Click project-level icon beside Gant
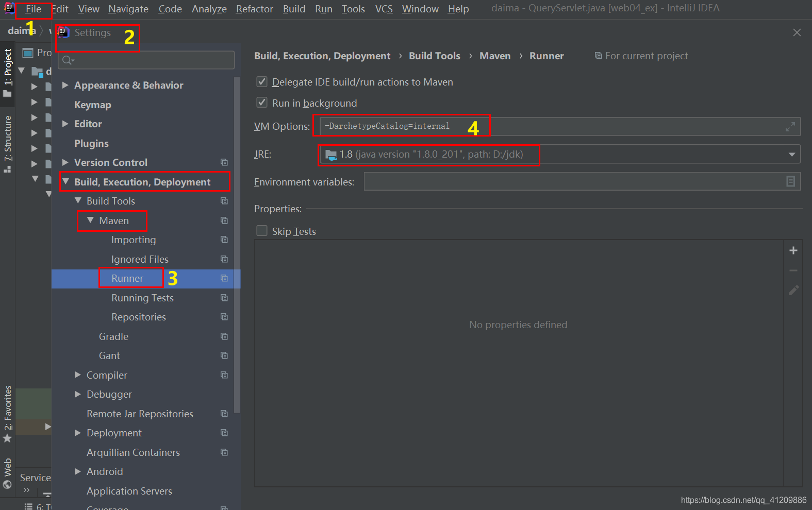 224,355
